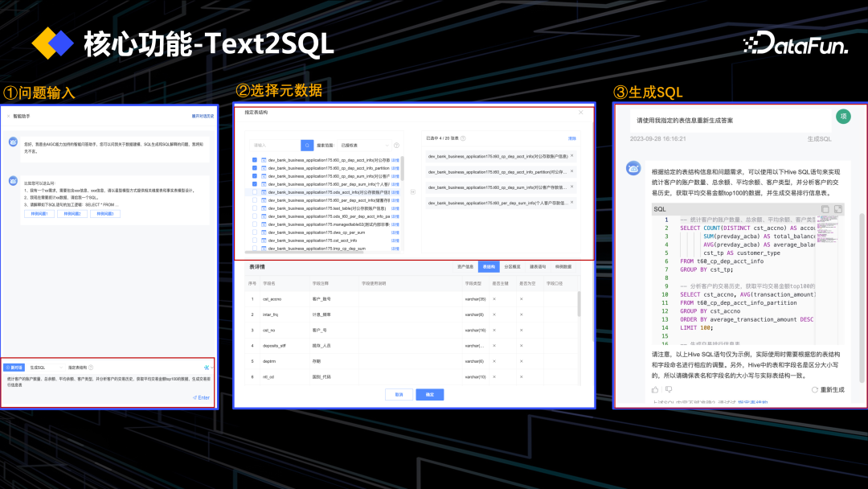Click the green user avatar in chat

[843, 117]
